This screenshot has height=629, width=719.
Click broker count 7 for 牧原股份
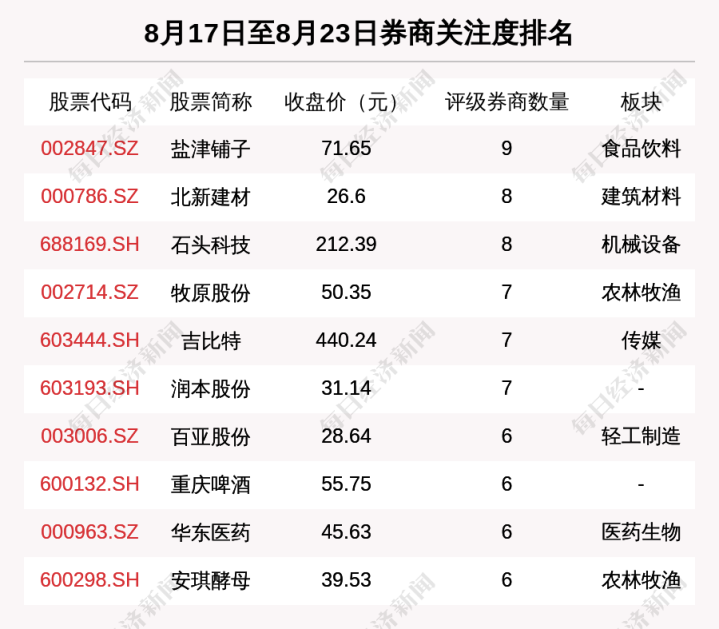507,292
